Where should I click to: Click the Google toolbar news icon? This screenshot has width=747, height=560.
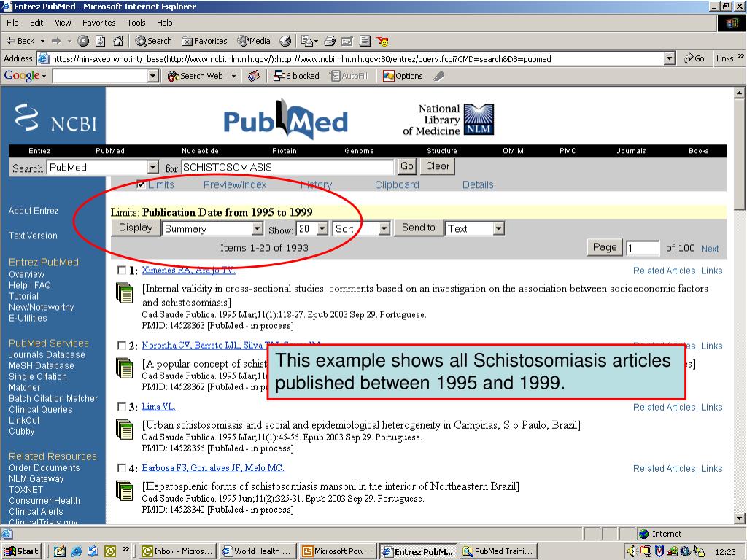254,76
